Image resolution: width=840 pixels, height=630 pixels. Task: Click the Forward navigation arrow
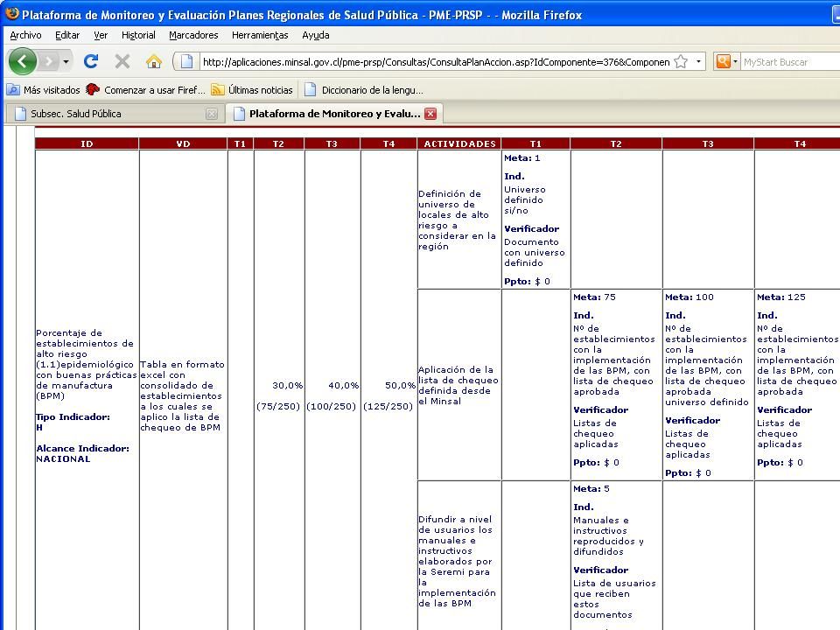click(x=49, y=61)
